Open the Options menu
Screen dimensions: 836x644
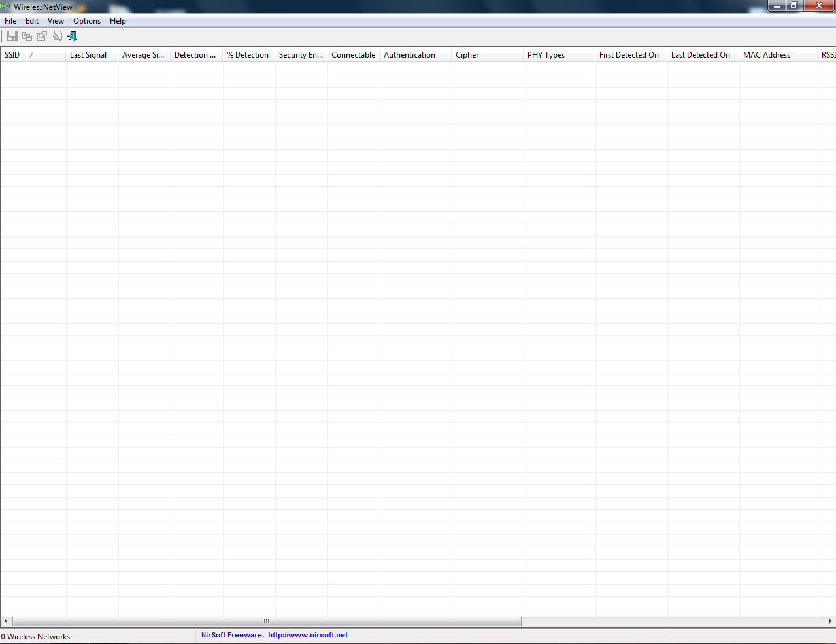(87, 21)
